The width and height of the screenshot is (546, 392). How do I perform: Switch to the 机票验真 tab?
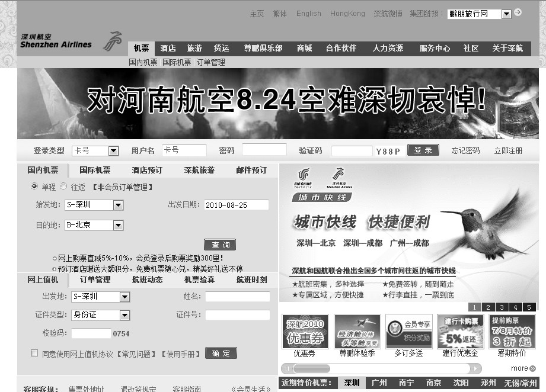(200, 279)
